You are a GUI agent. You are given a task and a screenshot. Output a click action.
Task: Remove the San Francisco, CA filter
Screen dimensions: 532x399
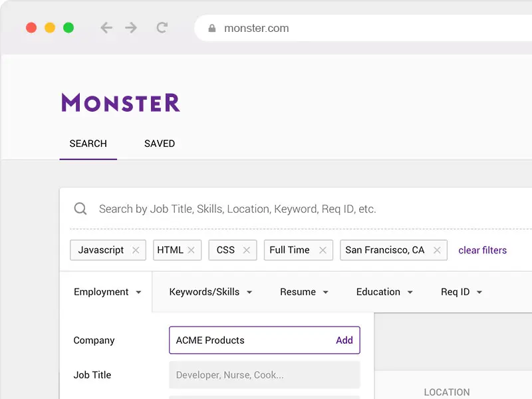tap(437, 250)
